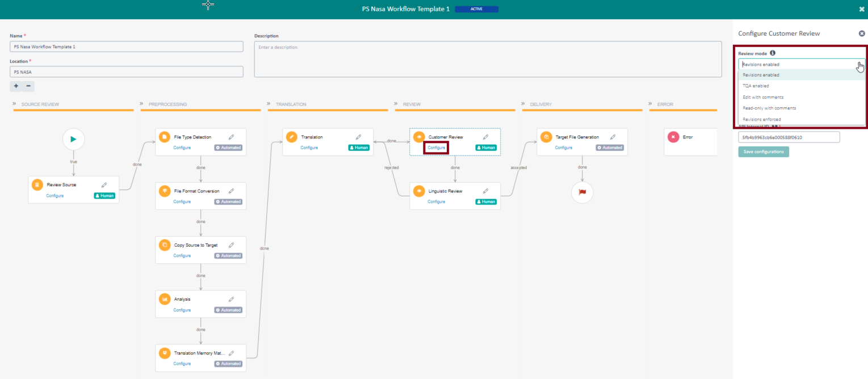Viewport: 868px width, 379px height.
Task: Select Read-only with comments option
Action: click(802, 108)
